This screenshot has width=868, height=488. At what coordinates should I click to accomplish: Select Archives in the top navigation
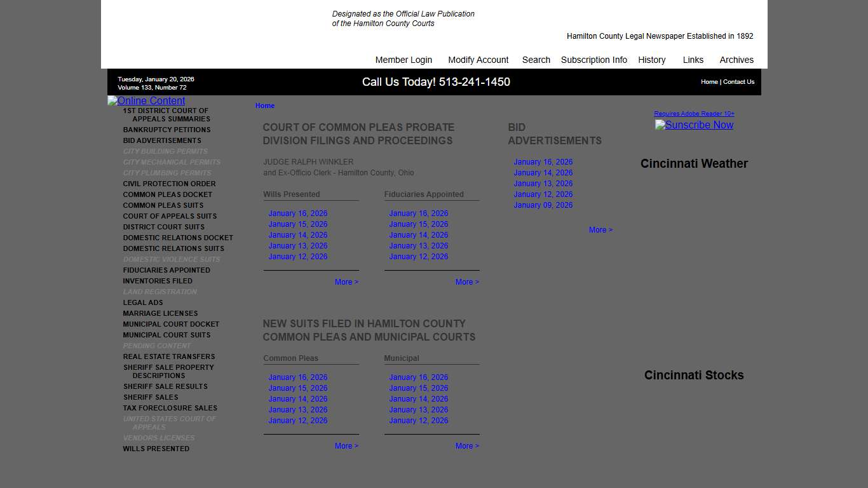tap(736, 60)
